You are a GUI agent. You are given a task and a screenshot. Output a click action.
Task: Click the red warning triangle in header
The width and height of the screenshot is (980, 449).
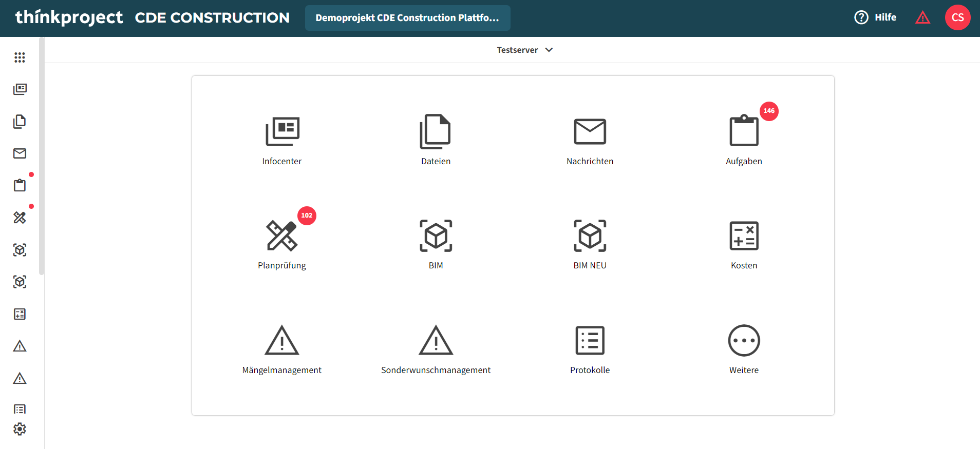(x=922, y=18)
